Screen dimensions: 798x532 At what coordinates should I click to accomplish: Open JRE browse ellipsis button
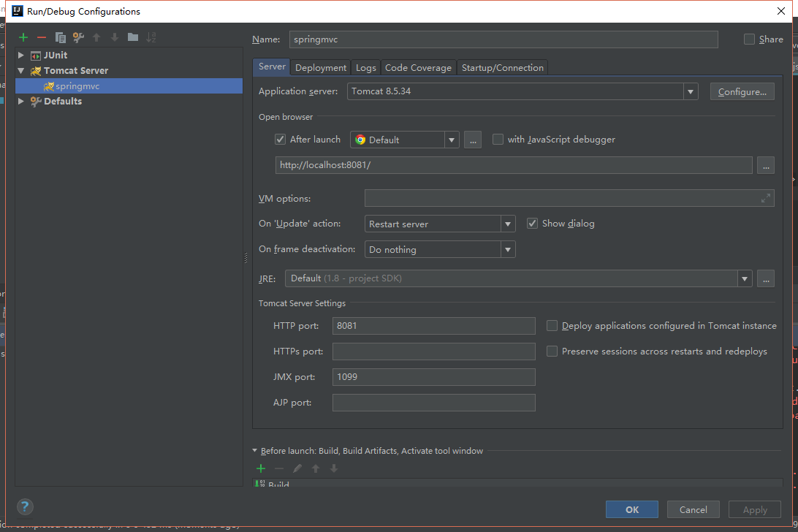tap(766, 279)
